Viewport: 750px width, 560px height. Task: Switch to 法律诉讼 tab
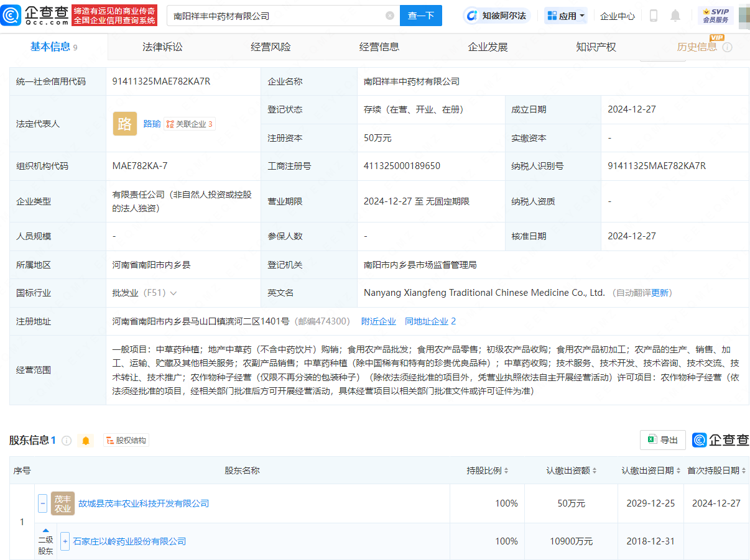[162, 47]
